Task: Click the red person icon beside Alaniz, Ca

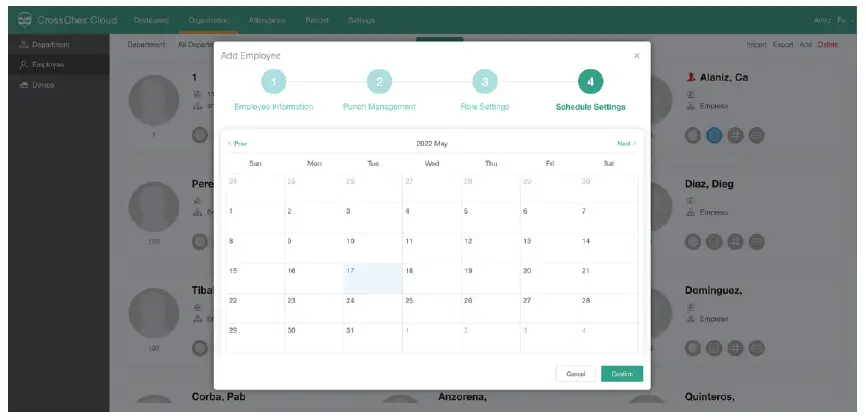Action: [690, 77]
